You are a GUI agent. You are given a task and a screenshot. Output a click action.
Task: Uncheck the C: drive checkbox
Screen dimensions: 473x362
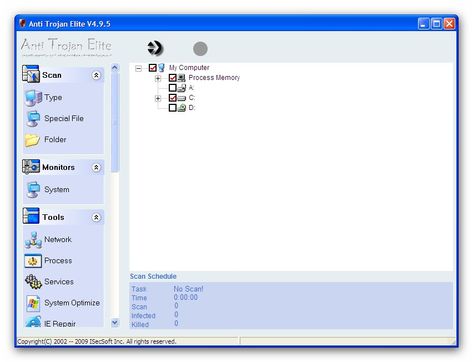[172, 98]
